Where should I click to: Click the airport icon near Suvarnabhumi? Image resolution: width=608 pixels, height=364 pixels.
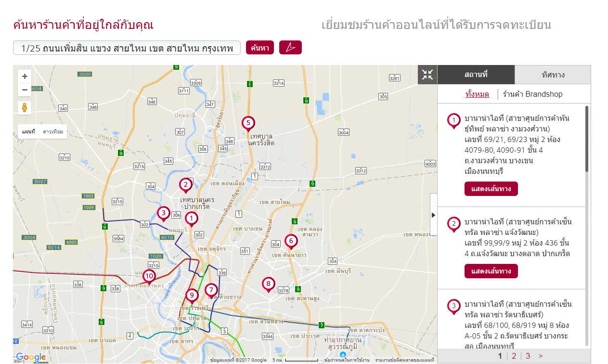pyautogui.click(x=343, y=354)
